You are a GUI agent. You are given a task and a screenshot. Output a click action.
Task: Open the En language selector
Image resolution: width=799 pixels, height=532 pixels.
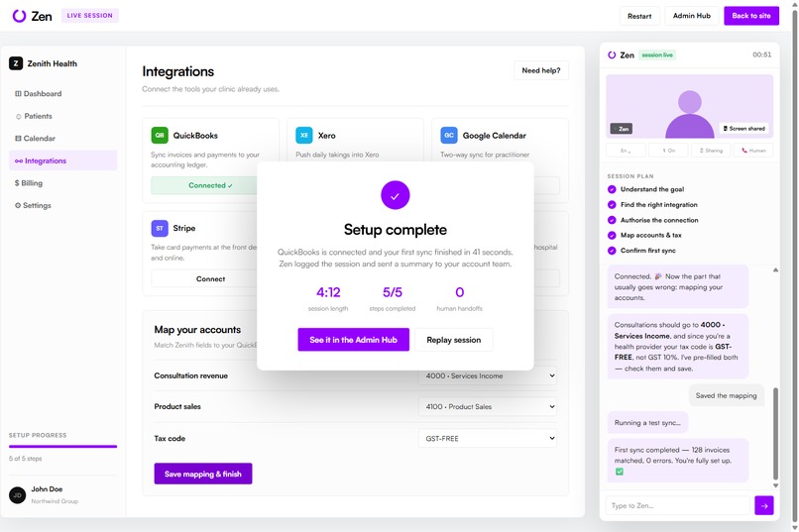pos(626,151)
